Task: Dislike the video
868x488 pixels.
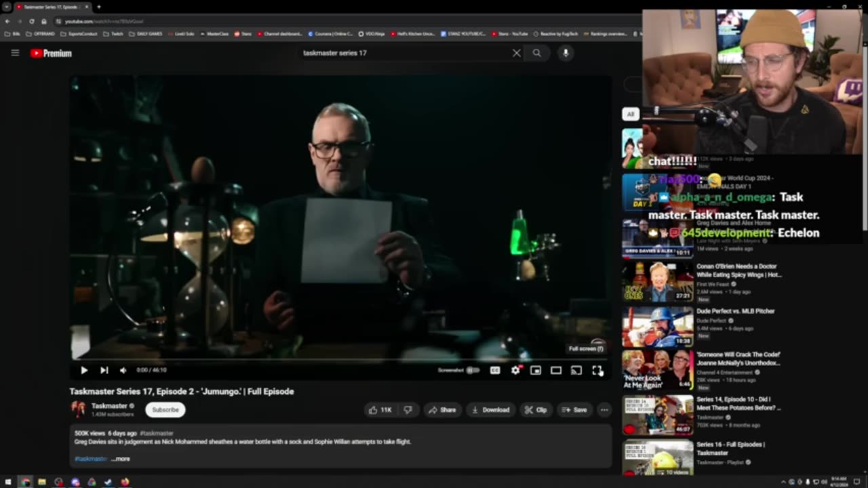Action: [408, 410]
